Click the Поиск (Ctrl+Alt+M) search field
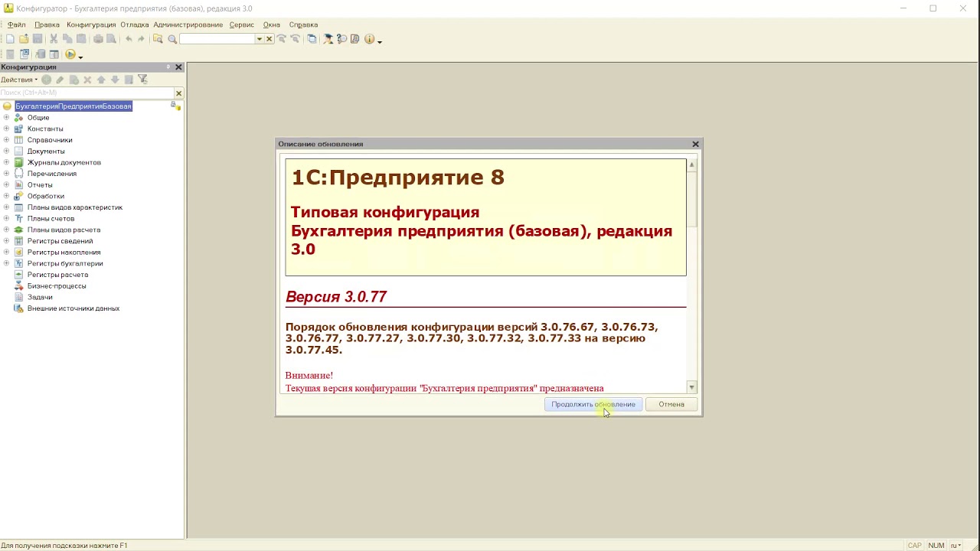Image resolution: width=980 pixels, height=551 pixels. tap(87, 93)
